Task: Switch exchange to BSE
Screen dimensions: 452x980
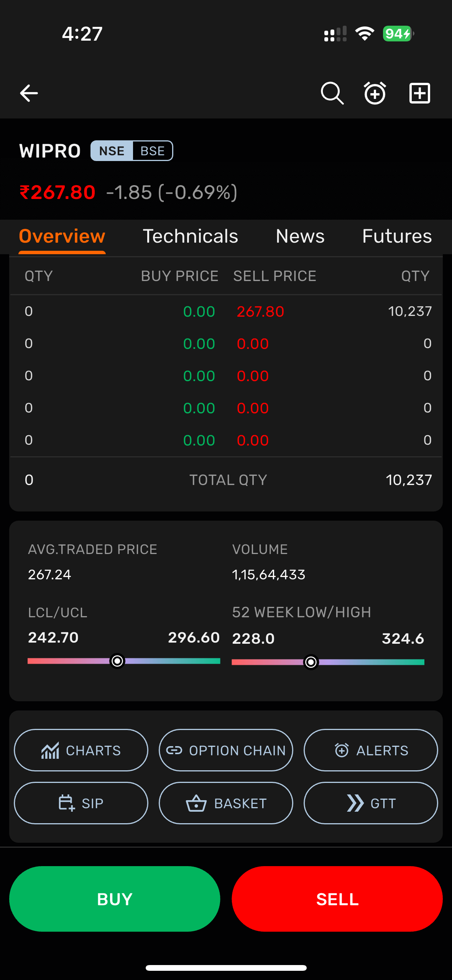Action: pyautogui.click(x=153, y=151)
